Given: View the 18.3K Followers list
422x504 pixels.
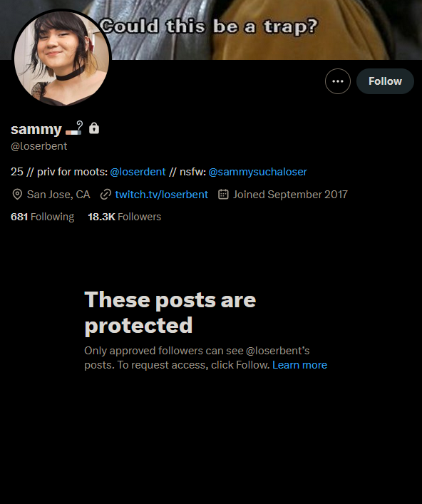Looking at the screenshot, I should [x=124, y=217].
